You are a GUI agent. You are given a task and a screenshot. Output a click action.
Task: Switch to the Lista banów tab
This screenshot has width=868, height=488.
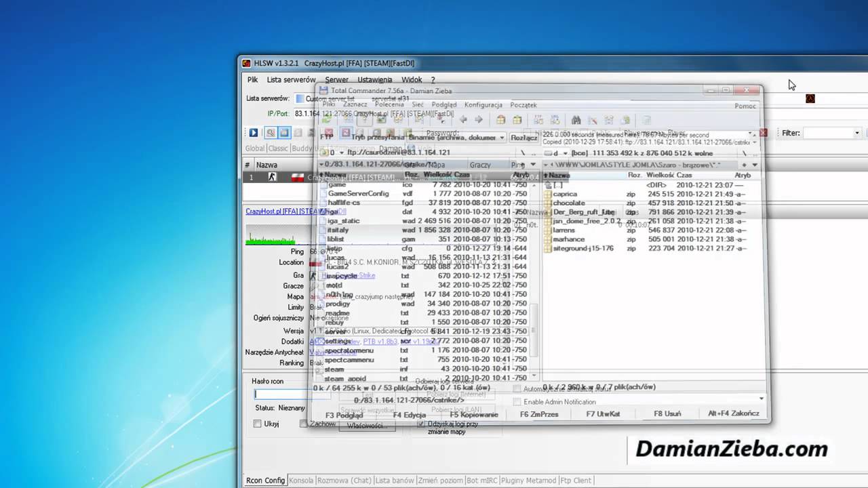394,481
